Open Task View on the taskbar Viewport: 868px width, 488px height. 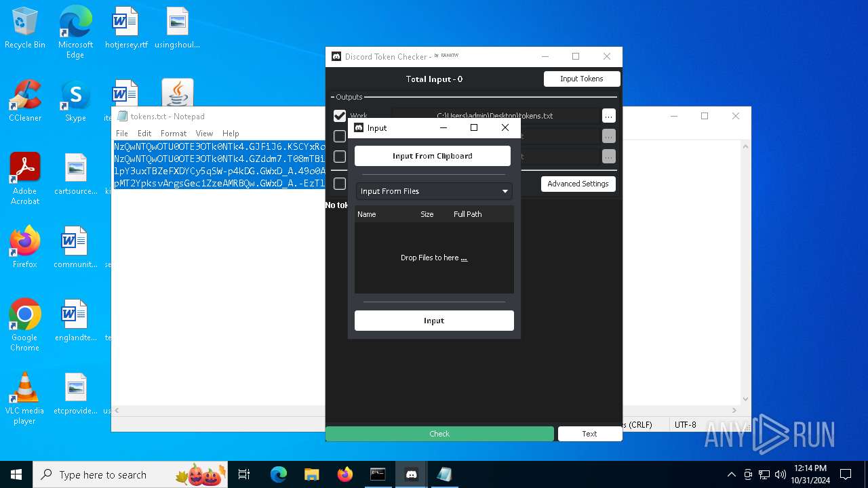click(244, 474)
